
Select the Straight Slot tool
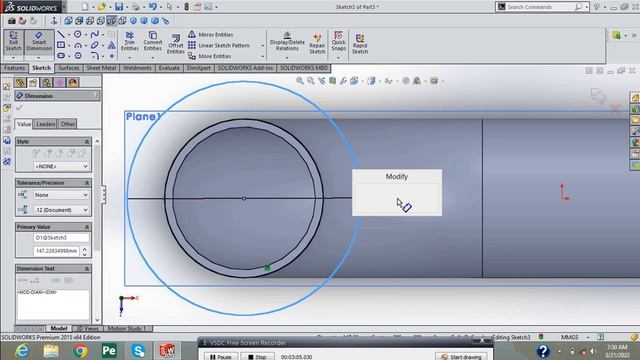pyautogui.click(x=61, y=56)
